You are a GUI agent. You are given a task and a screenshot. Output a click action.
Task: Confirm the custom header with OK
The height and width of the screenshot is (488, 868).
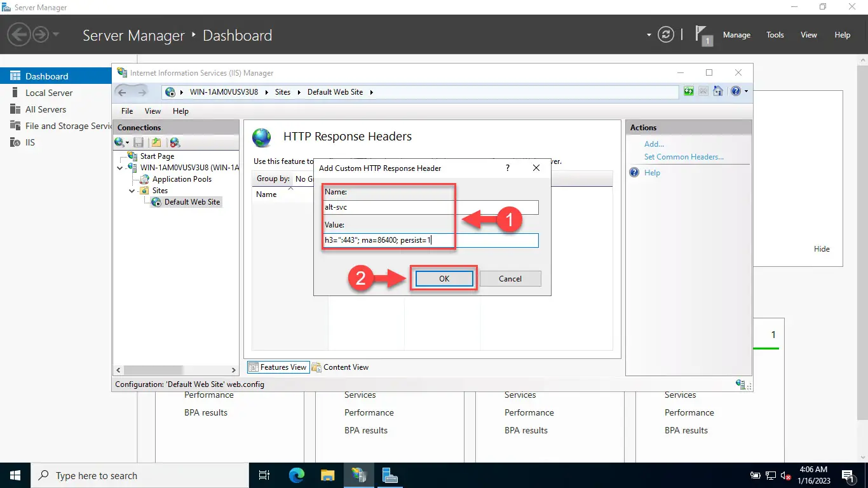click(444, 278)
